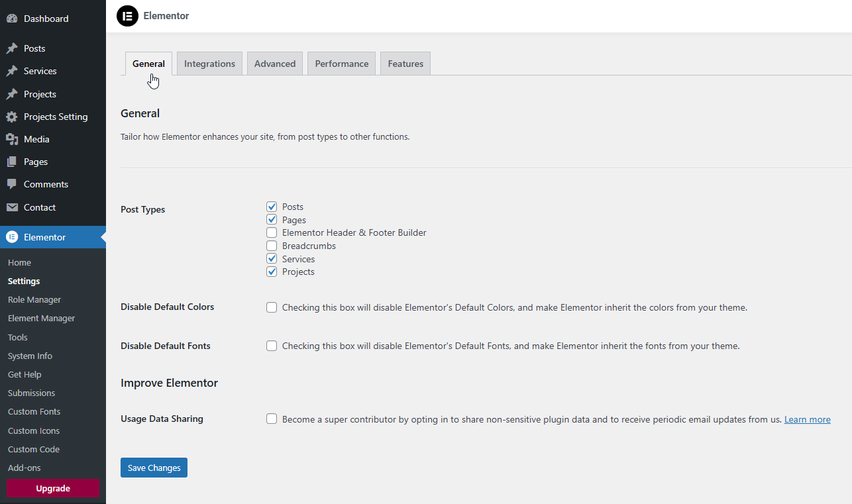The height and width of the screenshot is (504, 852).
Task: Click the Contact envelope icon
Action: (x=12, y=207)
